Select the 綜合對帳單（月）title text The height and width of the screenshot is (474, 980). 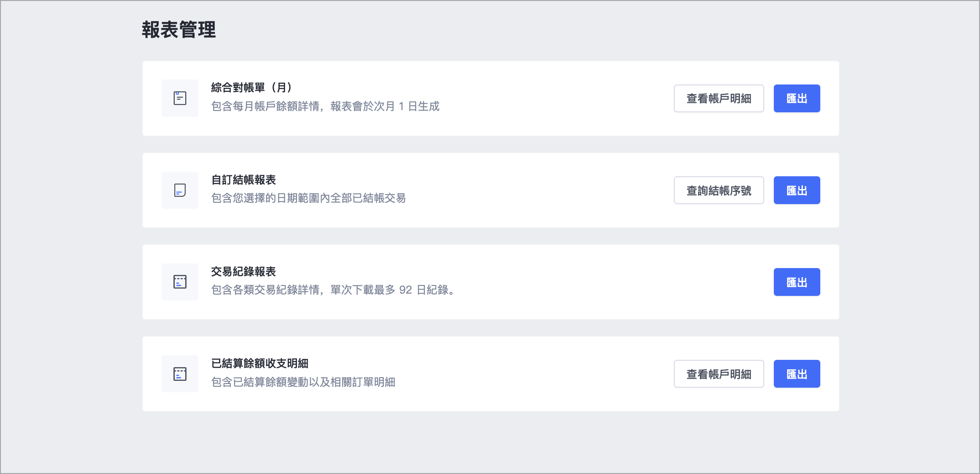(x=252, y=87)
